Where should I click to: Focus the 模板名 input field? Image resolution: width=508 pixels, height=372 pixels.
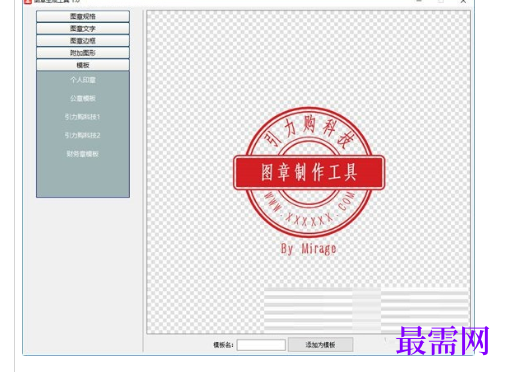tap(261, 345)
